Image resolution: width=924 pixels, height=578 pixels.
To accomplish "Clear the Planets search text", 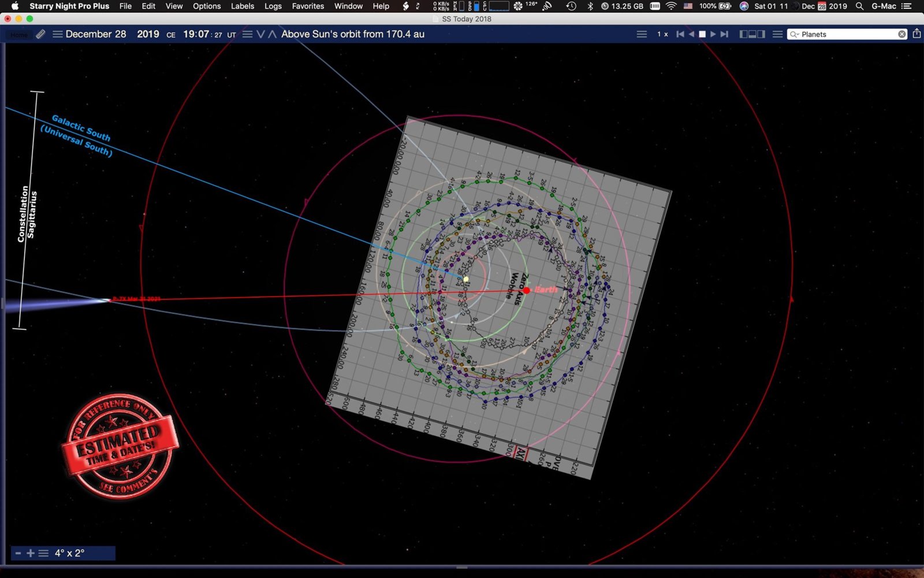I will pos(901,34).
